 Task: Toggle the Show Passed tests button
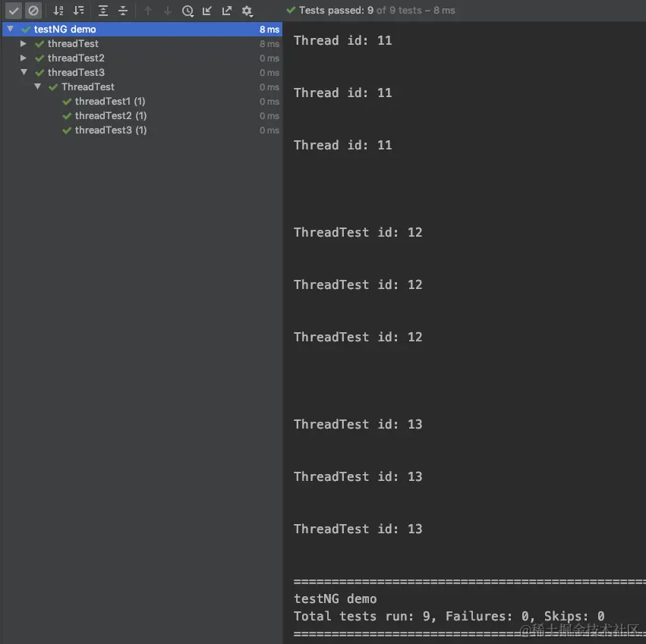coord(14,11)
